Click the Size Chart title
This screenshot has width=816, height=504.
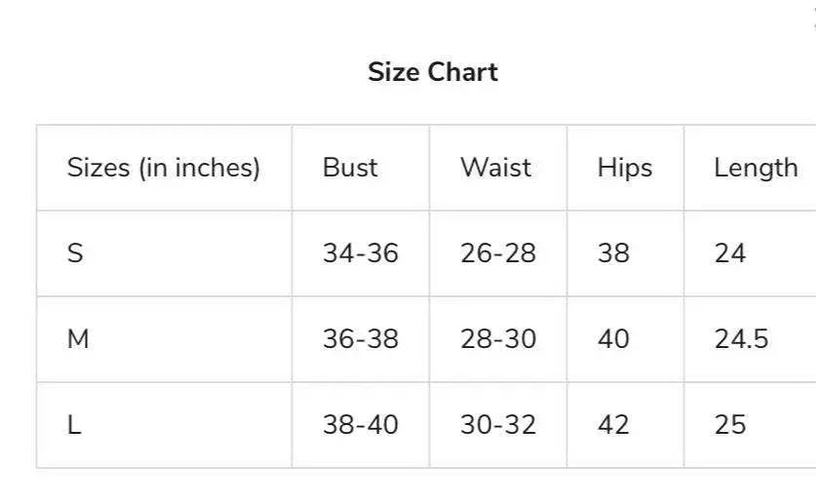point(433,72)
